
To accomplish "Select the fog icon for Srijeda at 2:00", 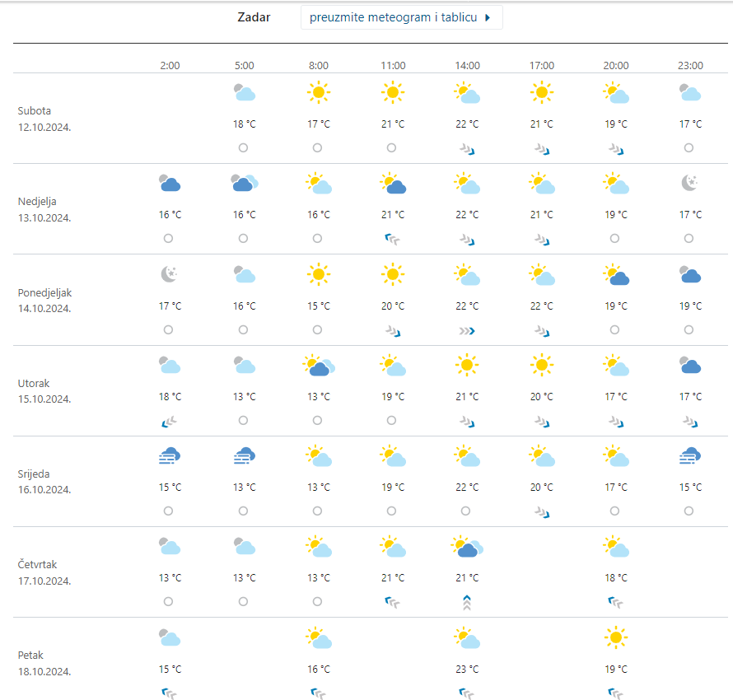I will tap(168, 455).
